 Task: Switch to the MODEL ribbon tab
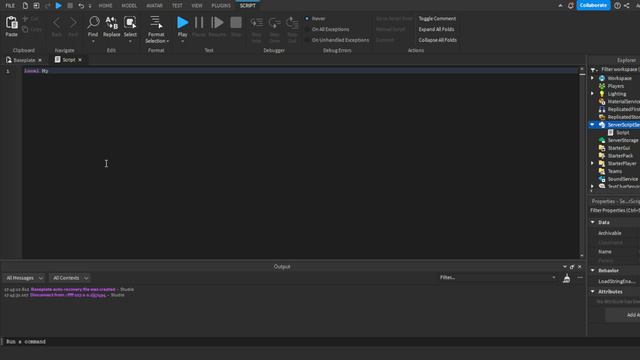(x=129, y=6)
